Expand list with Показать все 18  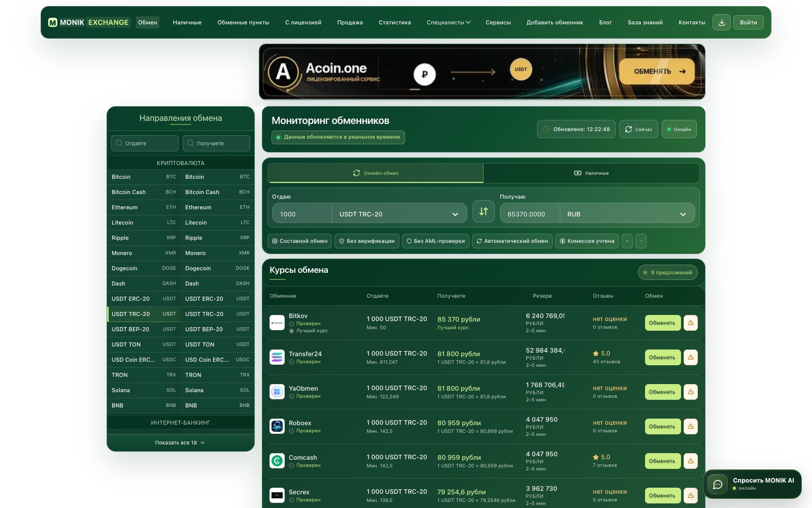click(180, 442)
